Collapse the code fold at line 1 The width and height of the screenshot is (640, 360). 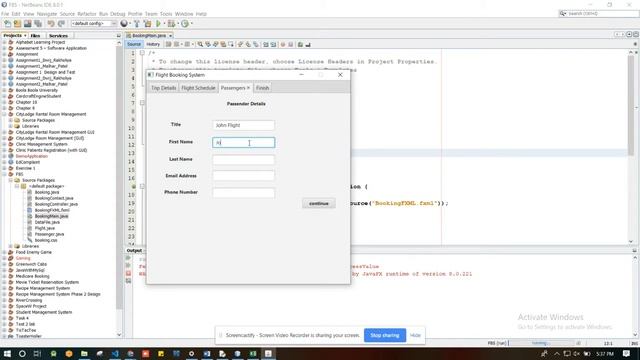click(142, 53)
